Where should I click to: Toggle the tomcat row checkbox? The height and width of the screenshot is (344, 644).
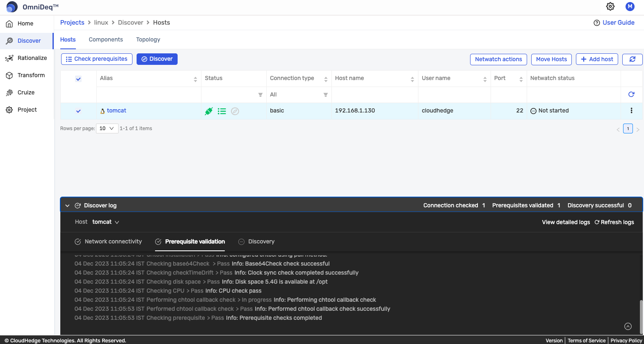78,111
